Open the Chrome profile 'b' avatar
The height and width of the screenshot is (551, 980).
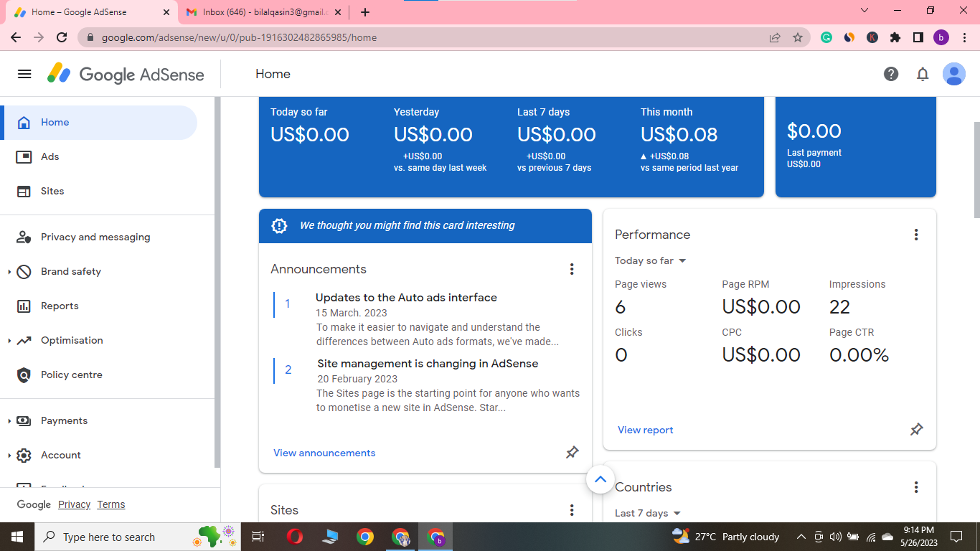(x=941, y=37)
